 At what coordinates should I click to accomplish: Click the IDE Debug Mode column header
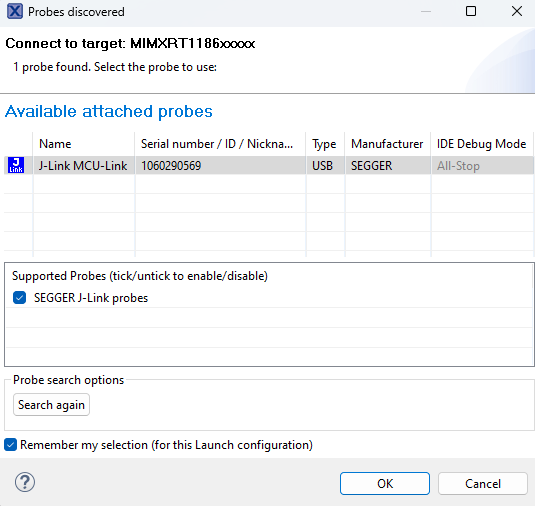pyautogui.click(x=482, y=144)
